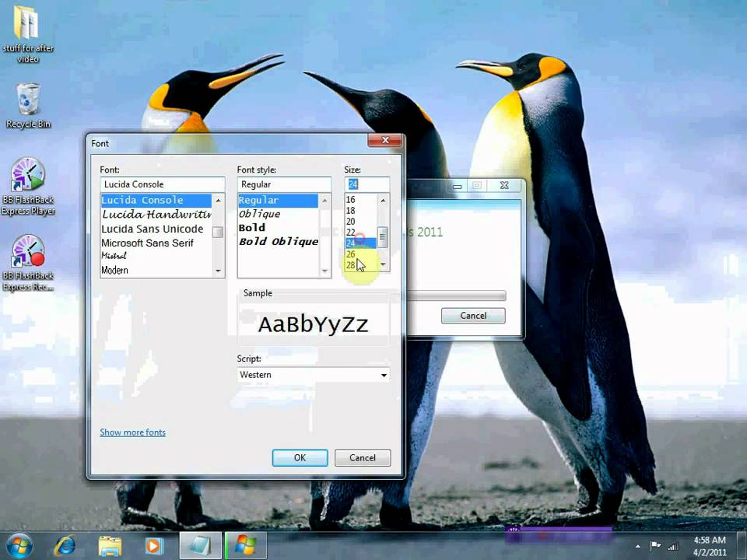Select Oblique font style

coord(278,215)
